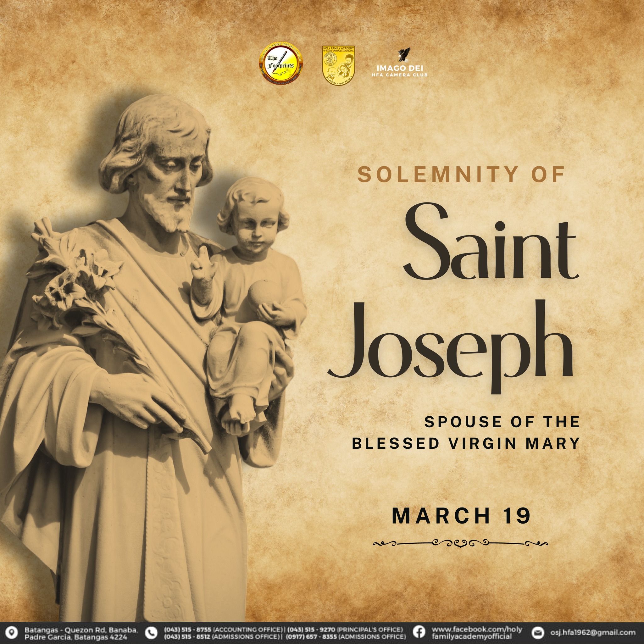Click the (043) 515 - 8512 Admissions Office number
The width and height of the screenshot is (644, 644).
pyautogui.click(x=222, y=636)
